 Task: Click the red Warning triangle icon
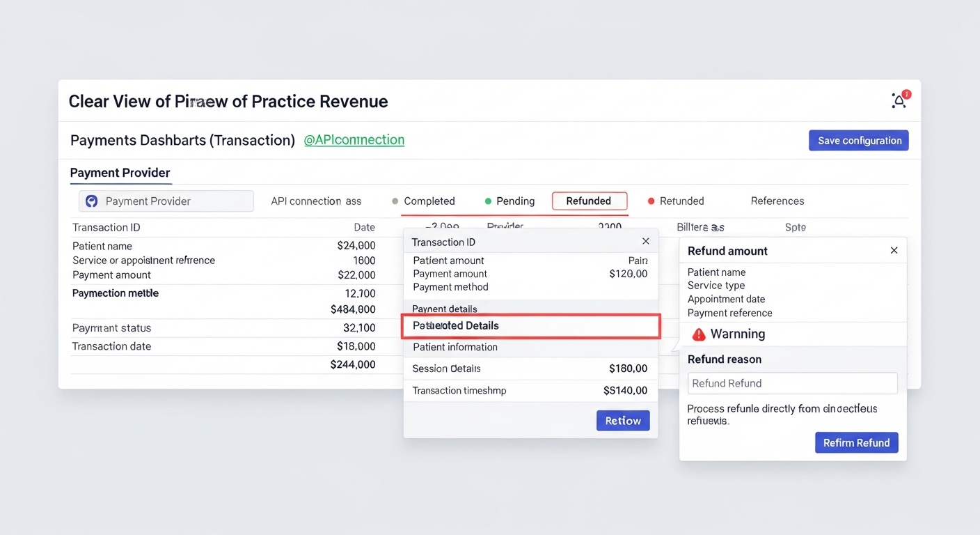(698, 334)
